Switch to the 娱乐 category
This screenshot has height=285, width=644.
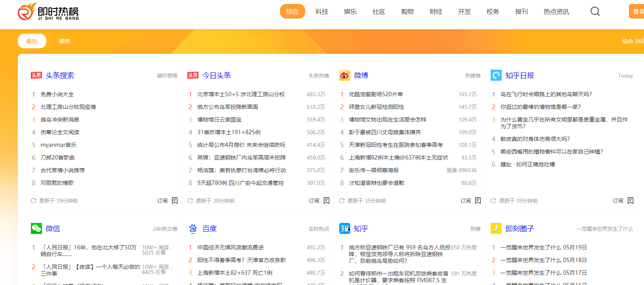[x=350, y=11]
